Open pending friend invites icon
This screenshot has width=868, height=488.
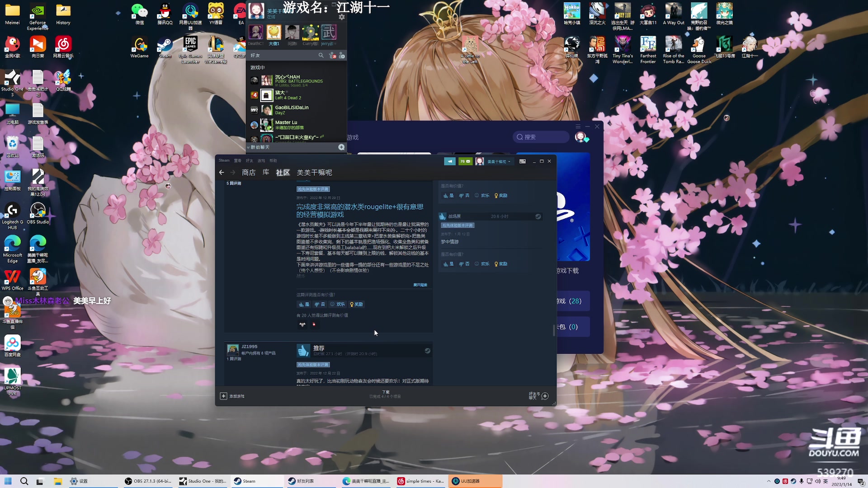333,55
